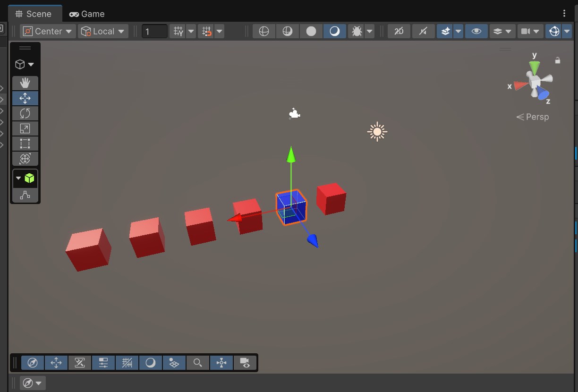Open the three-dot scene view options menu
Viewport: 578px width, 392px height.
coord(564,13)
